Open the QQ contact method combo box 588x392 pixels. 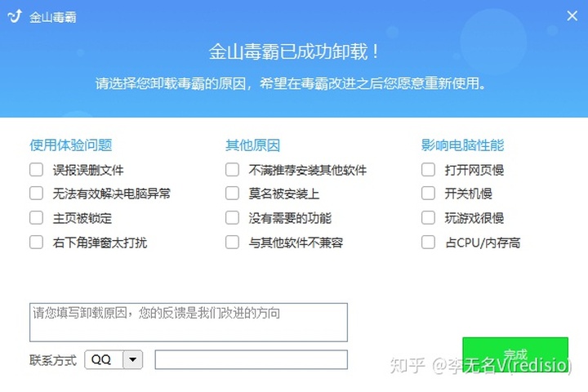(x=114, y=359)
